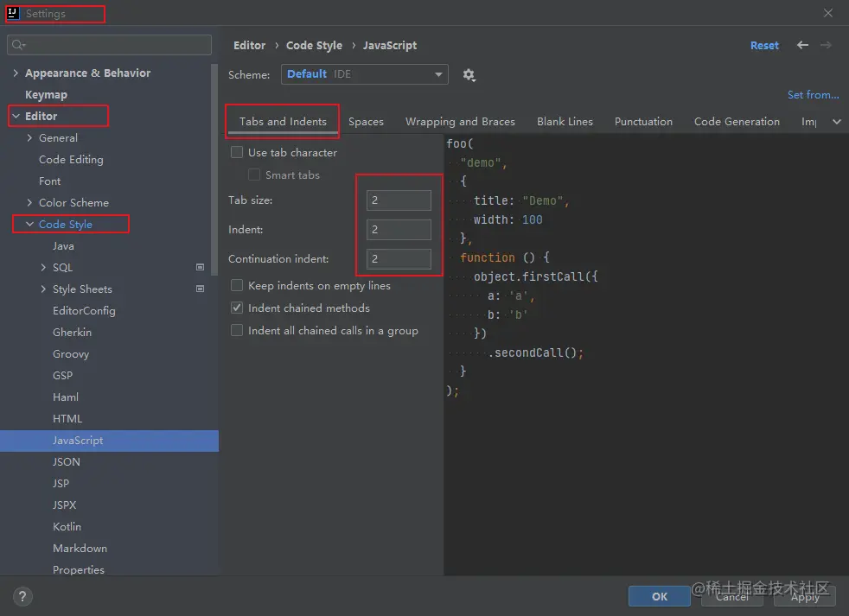Enable Use tab character checkbox

[x=237, y=153]
